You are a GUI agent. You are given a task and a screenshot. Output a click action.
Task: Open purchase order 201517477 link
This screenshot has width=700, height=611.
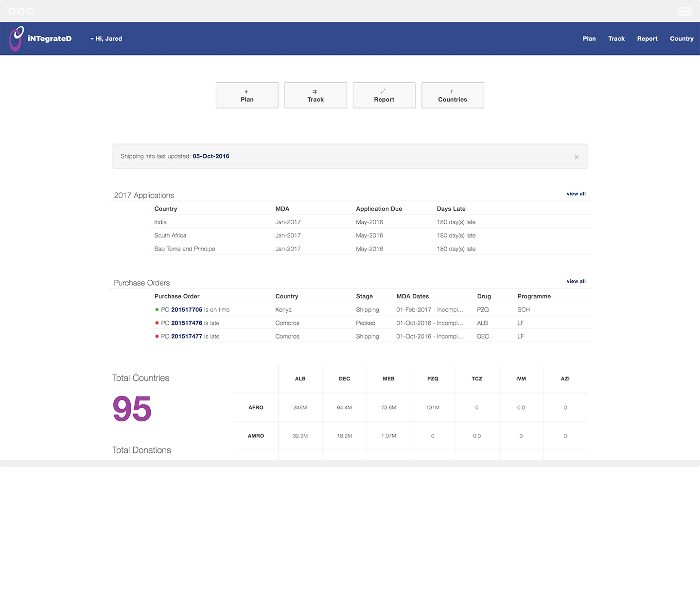(187, 336)
